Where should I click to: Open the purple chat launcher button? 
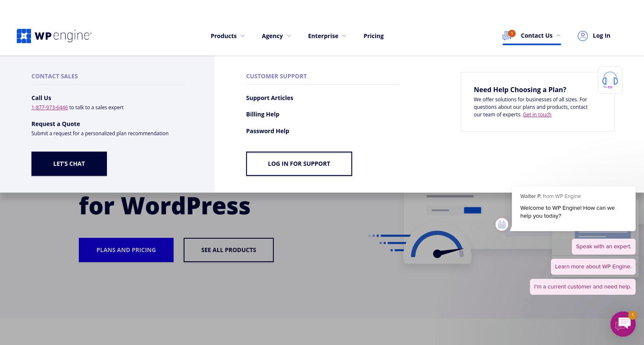(x=623, y=324)
